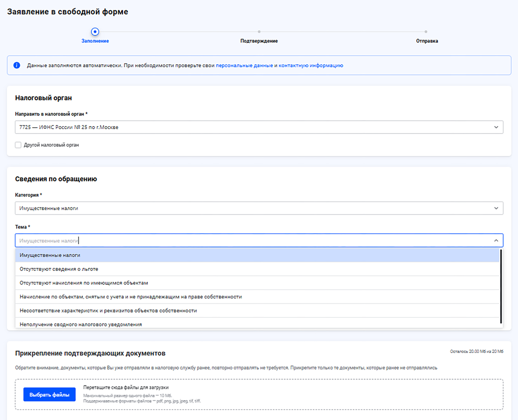Click the Подтверждение step dot

click(259, 32)
